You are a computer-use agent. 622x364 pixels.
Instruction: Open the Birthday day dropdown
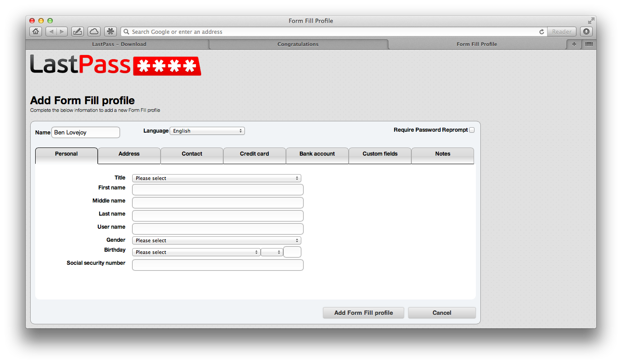pyautogui.click(x=272, y=252)
